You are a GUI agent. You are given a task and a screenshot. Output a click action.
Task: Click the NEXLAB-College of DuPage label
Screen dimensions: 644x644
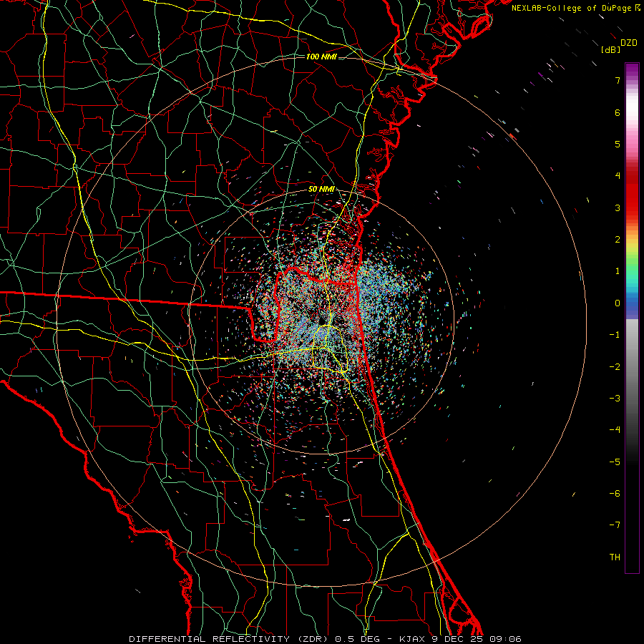point(572,8)
